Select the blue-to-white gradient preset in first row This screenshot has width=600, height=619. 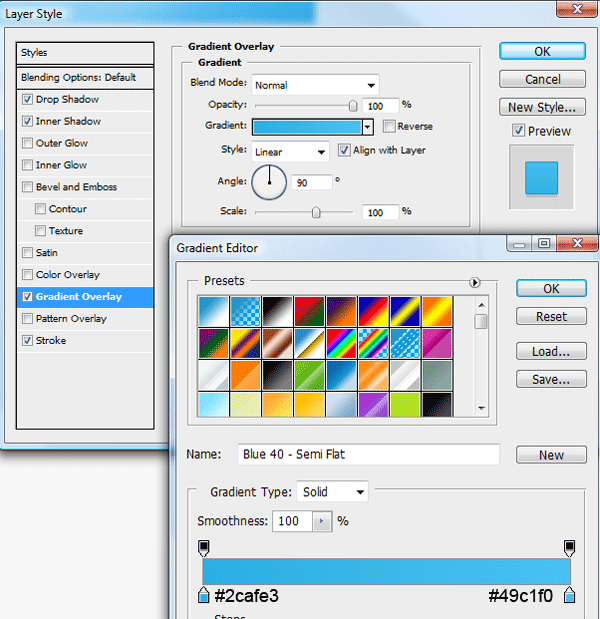tap(214, 311)
